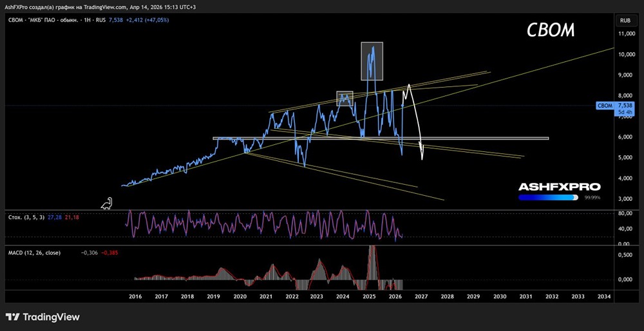Select the CBOM 7,538 price label on the axis
Screen dimensions: 644x331
pyautogui.click(x=616, y=106)
